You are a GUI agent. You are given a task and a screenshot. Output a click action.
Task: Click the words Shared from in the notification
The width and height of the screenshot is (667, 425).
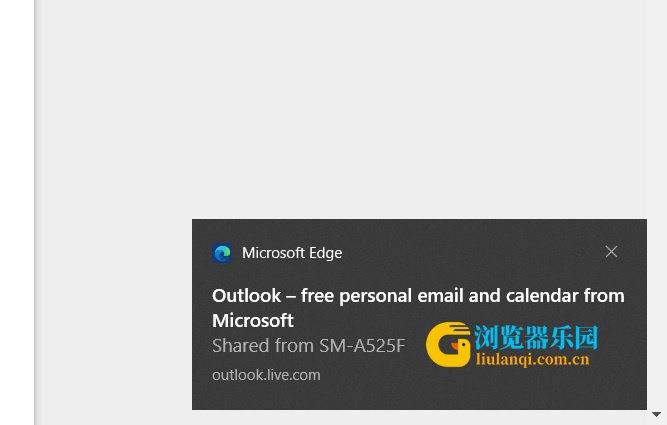click(x=263, y=345)
